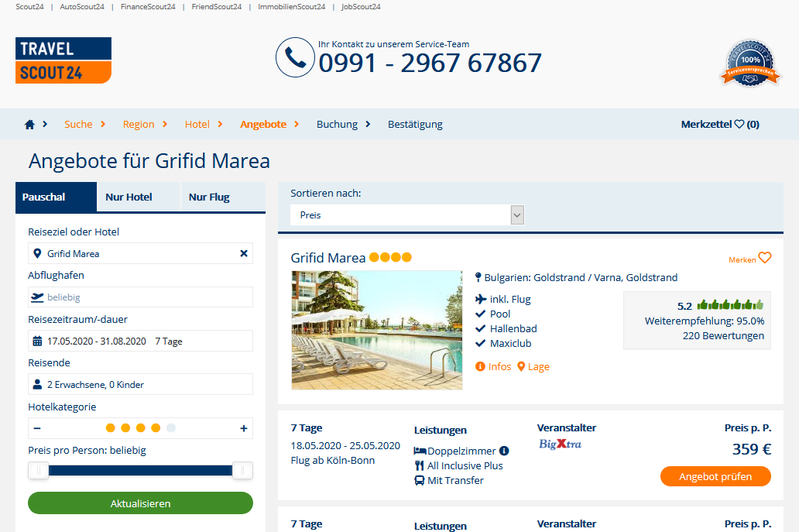Screen dimensions: 799x532
Task: Open the 2 Erwachsene, 0 Kinder selector
Action: click(x=140, y=384)
